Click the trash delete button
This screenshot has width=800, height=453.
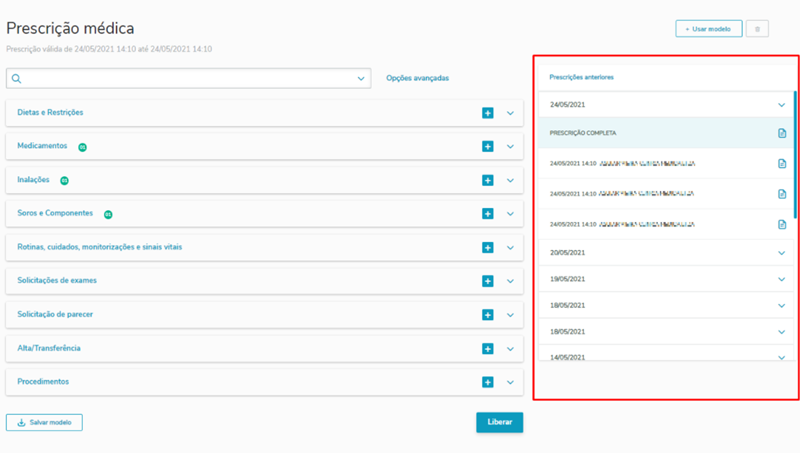tap(757, 29)
